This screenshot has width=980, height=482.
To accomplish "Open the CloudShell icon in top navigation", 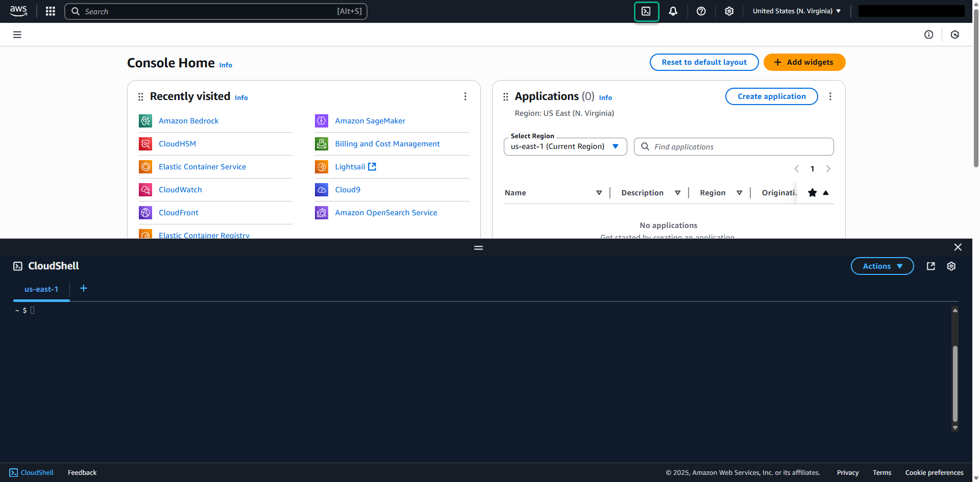I will point(646,11).
